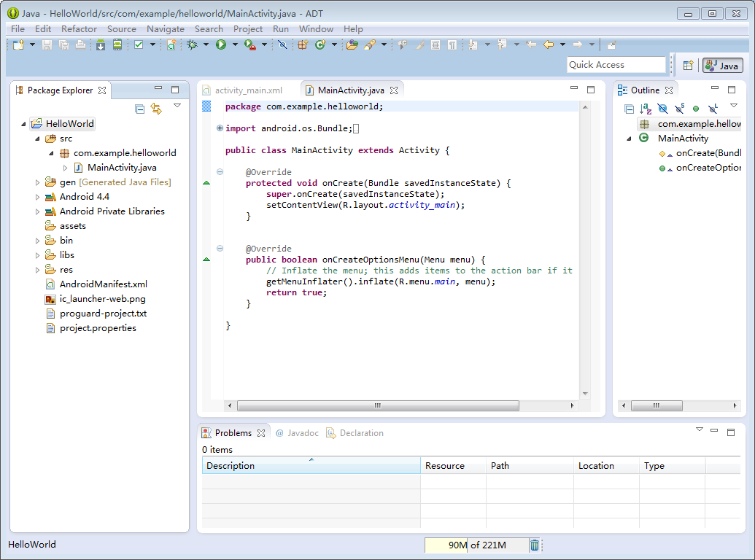Select the Java perspective button
The height and width of the screenshot is (560, 755).
pos(722,66)
